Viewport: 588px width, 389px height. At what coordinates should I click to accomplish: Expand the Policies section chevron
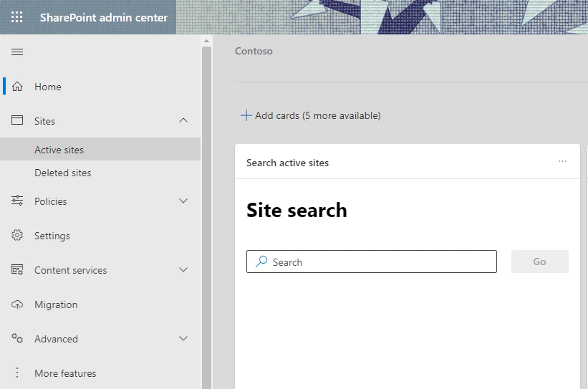point(183,201)
